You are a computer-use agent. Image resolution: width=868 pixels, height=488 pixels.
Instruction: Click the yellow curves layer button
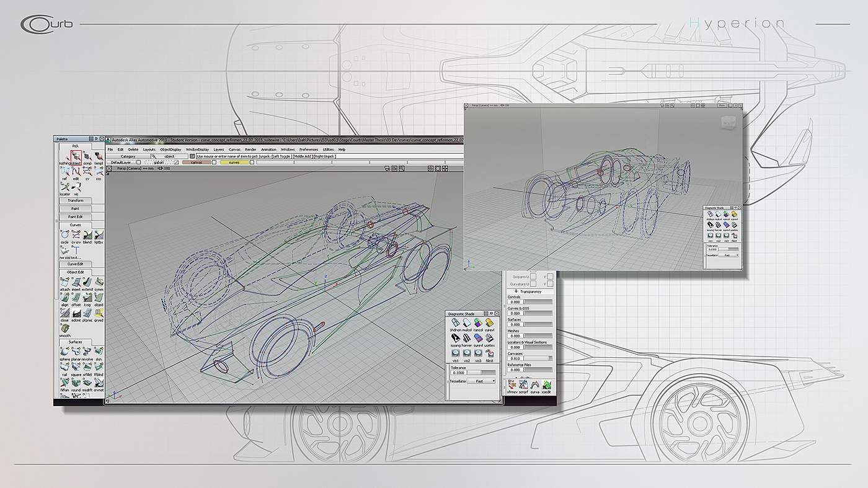click(234, 162)
